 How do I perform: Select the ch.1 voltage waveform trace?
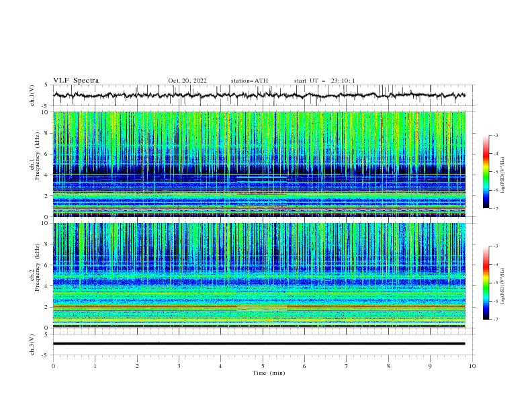(259, 95)
